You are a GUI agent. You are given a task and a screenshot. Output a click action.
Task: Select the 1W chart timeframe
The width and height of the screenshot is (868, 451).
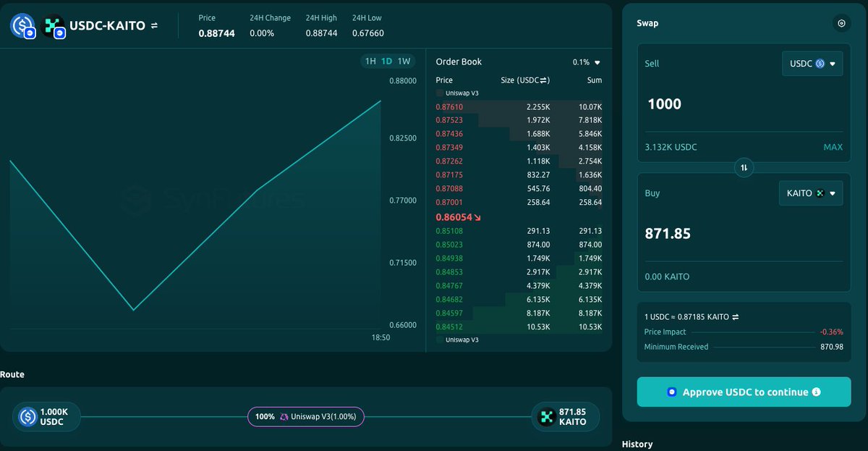404,62
